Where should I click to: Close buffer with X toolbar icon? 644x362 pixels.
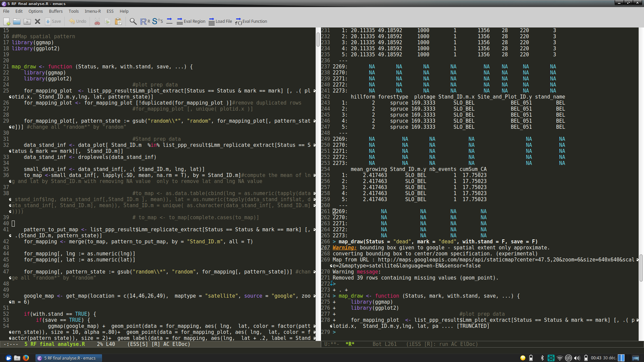pos(38,21)
